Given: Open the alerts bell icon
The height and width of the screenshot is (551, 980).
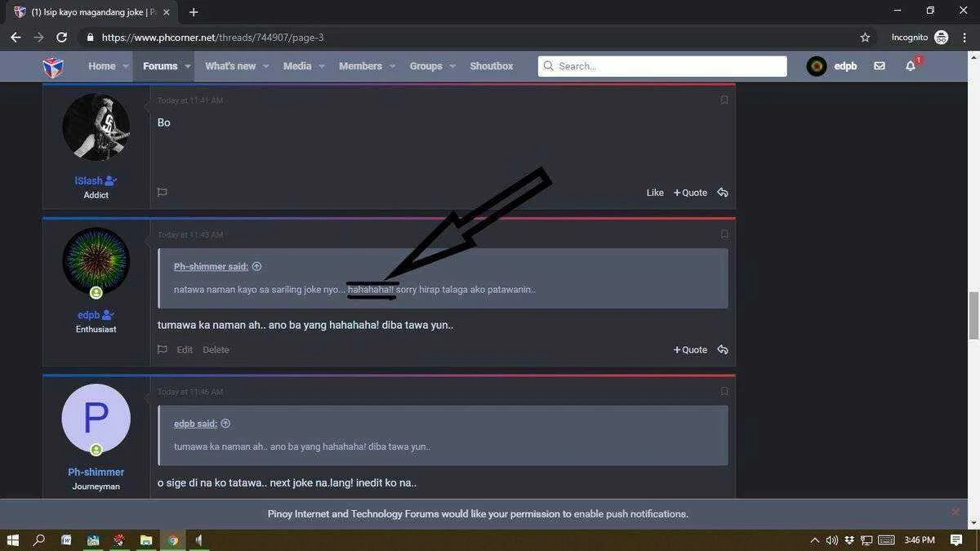Looking at the screenshot, I should pyautogui.click(x=911, y=66).
